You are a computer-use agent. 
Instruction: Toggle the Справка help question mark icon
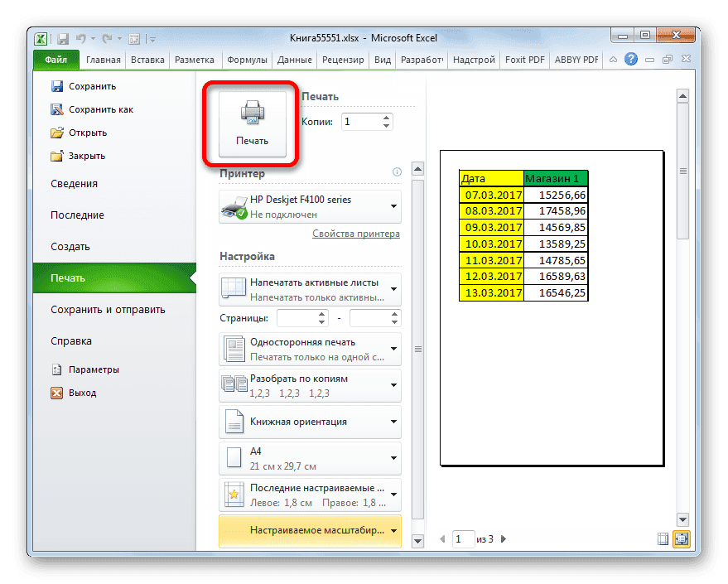[x=631, y=59]
